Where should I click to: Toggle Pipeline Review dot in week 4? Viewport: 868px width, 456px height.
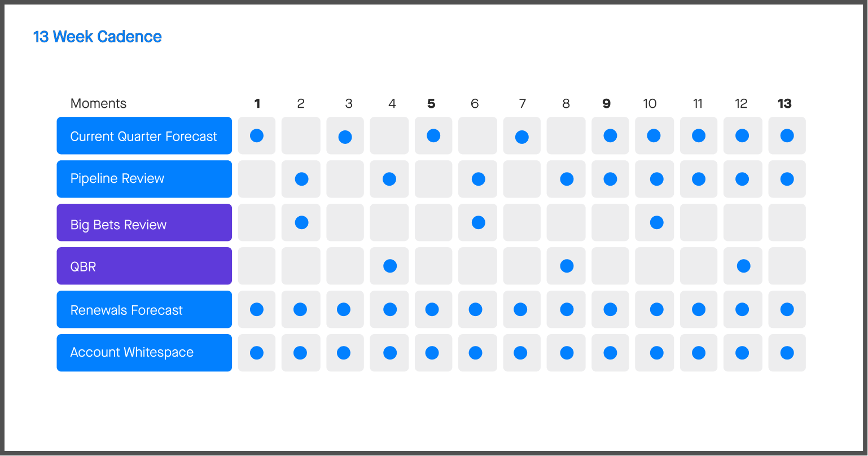pos(389,179)
